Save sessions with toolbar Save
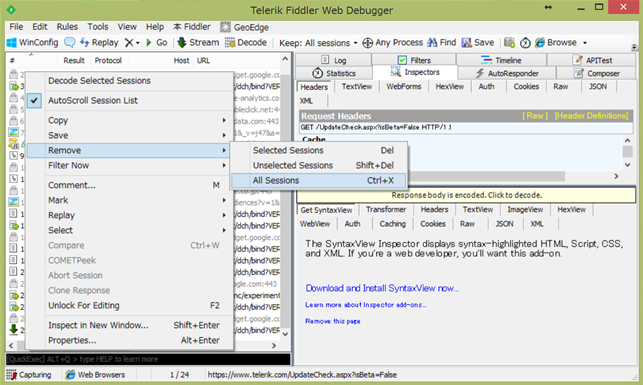The image size is (643, 385). (x=477, y=43)
